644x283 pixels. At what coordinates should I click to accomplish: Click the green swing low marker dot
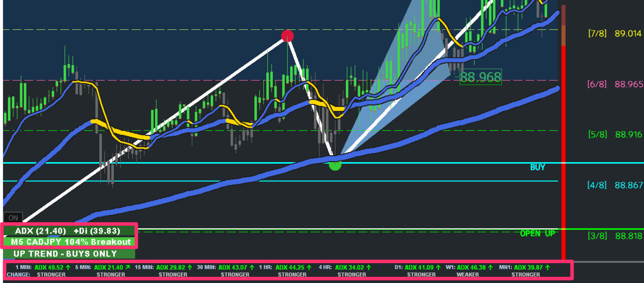tap(335, 165)
